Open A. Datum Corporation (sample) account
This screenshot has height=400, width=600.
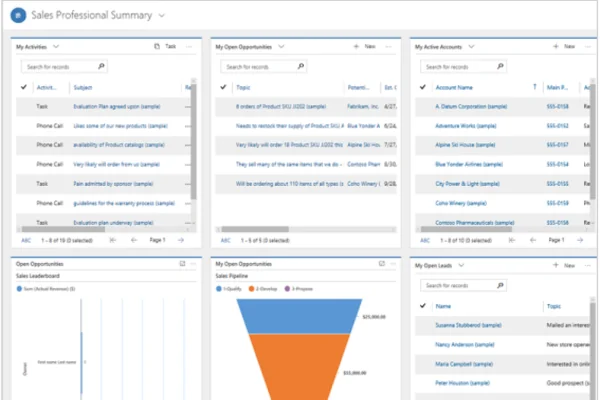coord(471,106)
